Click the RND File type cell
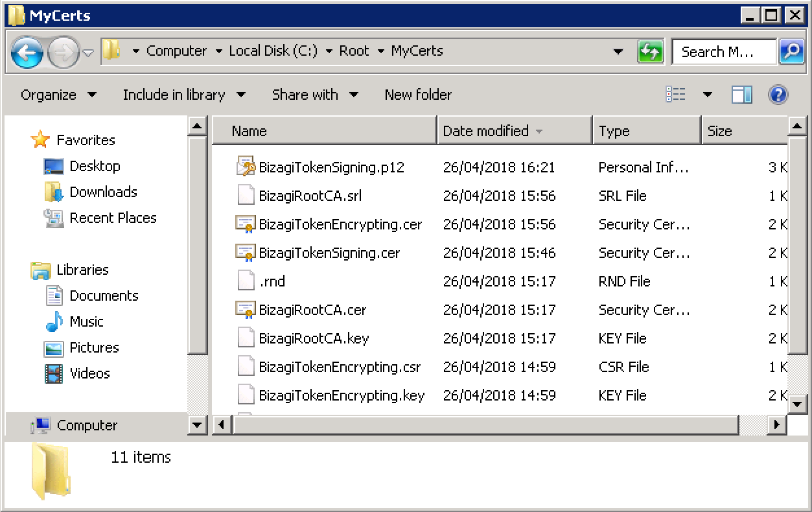Screen dimensions: 812x512 [x=624, y=281]
